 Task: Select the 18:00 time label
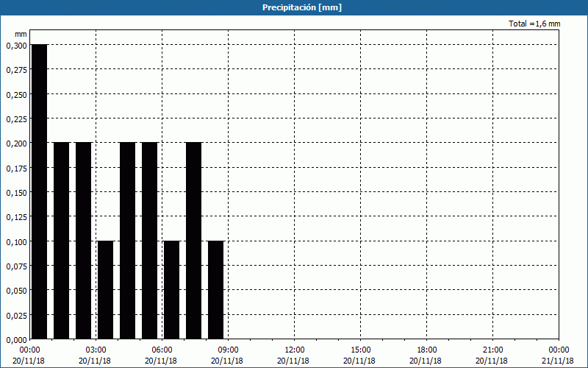pos(427,350)
